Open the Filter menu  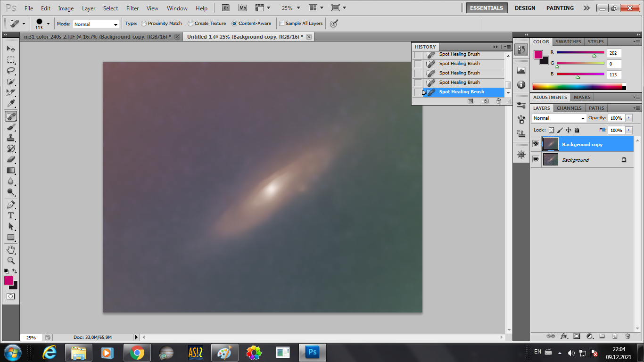pos(132,8)
